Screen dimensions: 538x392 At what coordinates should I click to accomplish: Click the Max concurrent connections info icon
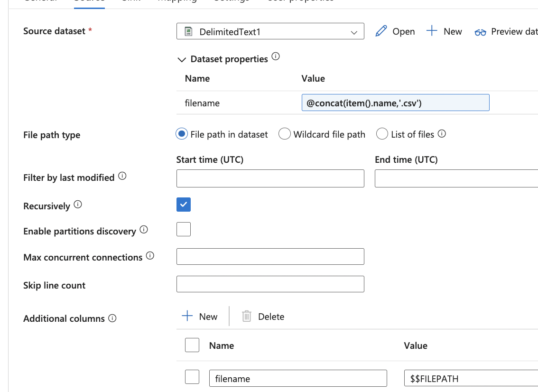pos(150,256)
